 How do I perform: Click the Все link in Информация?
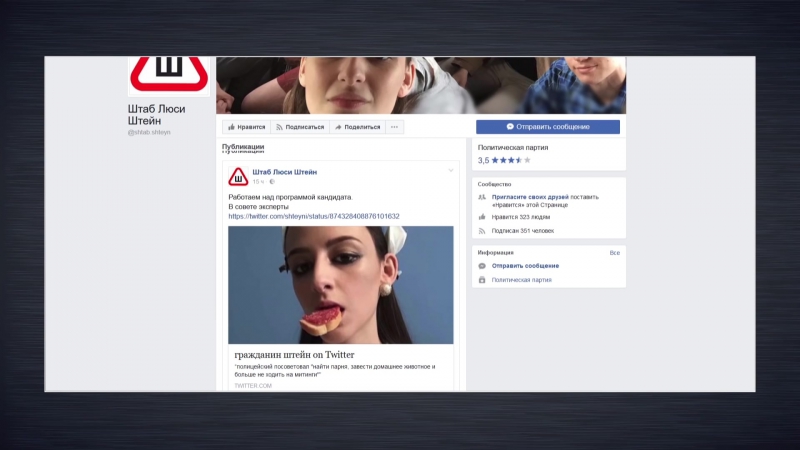click(615, 253)
